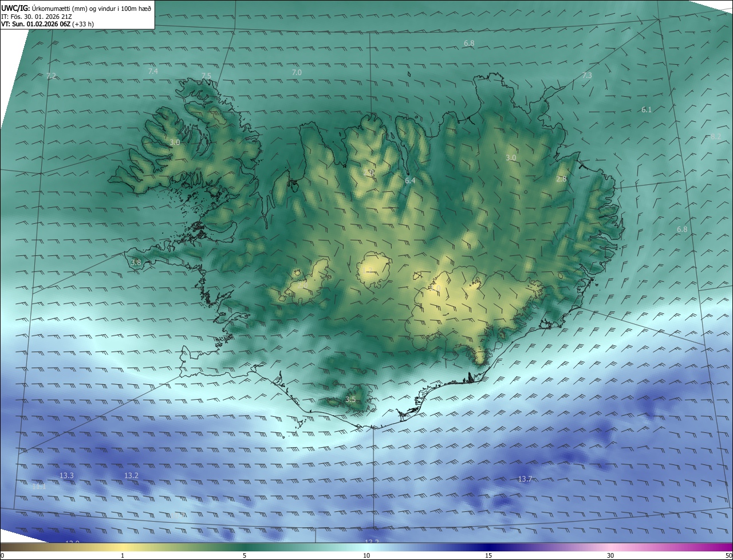Screen dimensions: 733x560
Task: Click the 7.0 value label on the map
Action: click(297, 72)
